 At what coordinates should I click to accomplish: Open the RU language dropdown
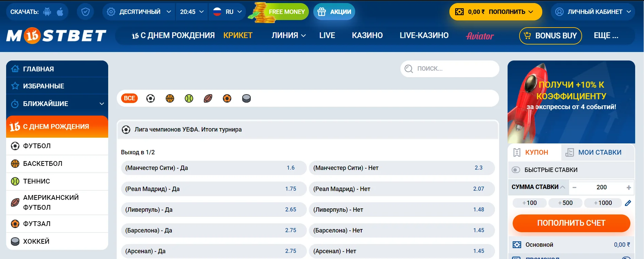coord(227,12)
